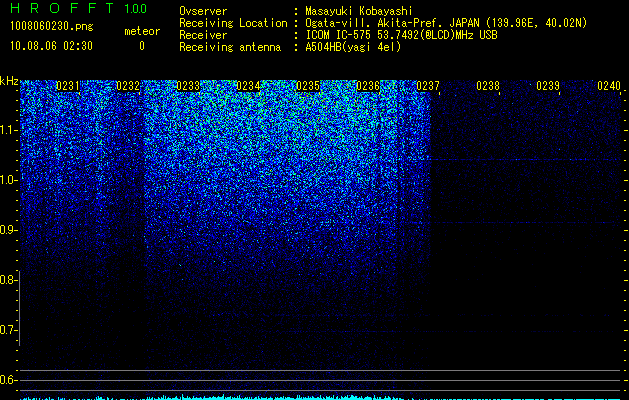Click the Ovserver field label

[203, 11]
